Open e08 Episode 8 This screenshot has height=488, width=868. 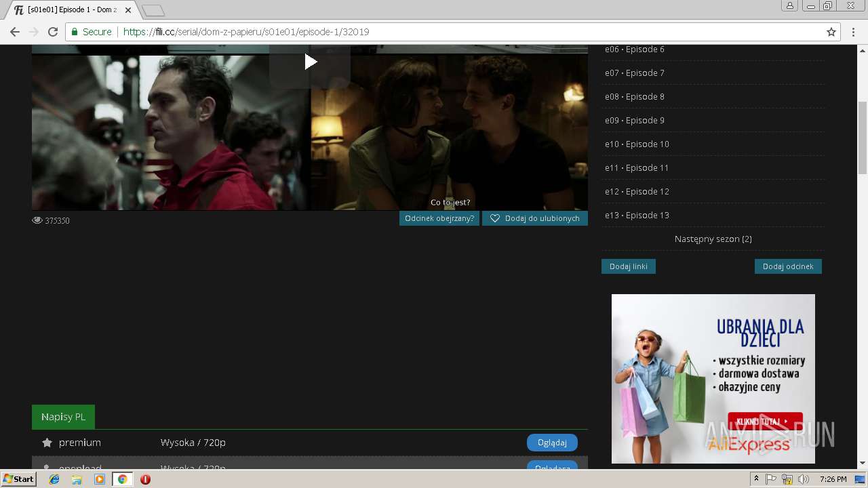(635, 96)
